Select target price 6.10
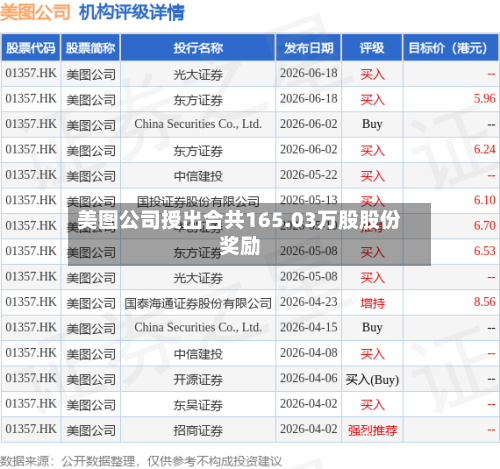Viewport: 500px width, 469px height. click(x=485, y=200)
